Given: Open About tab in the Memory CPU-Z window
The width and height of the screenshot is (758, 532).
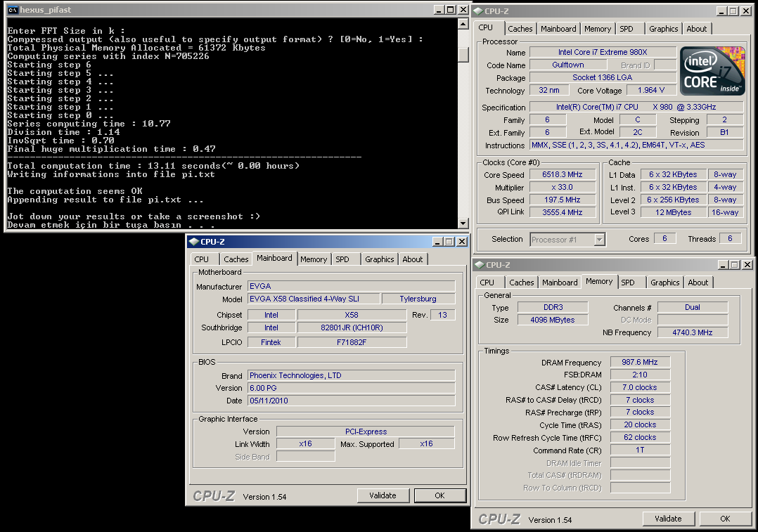Looking at the screenshot, I should (698, 283).
